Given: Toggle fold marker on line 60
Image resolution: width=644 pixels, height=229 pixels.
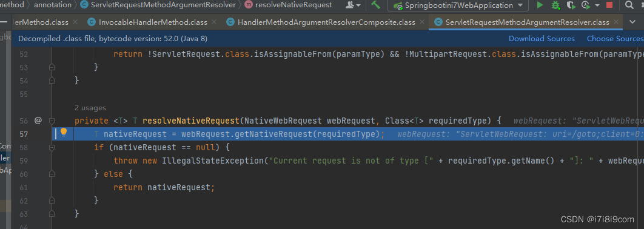Looking at the screenshot, I should (52, 174).
